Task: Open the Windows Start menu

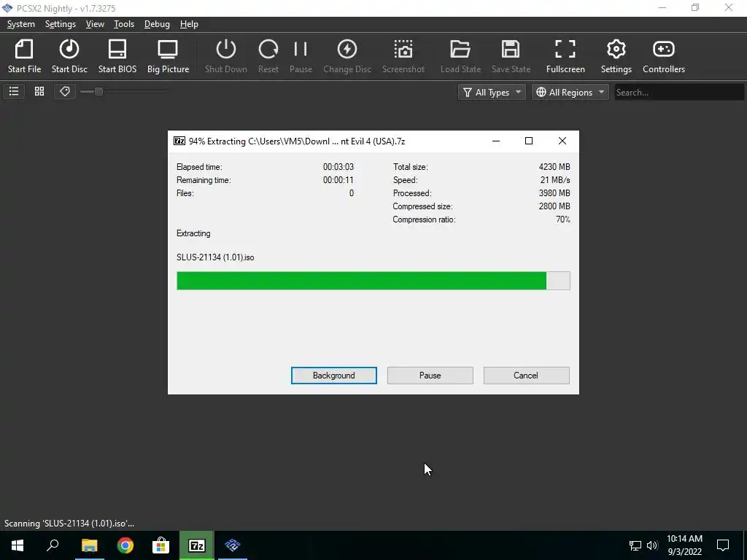Action: point(18,545)
